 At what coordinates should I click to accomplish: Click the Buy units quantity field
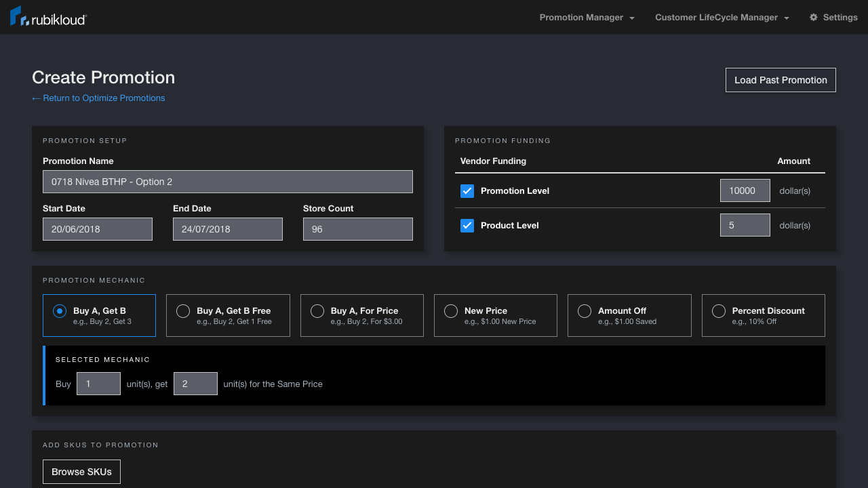(98, 384)
